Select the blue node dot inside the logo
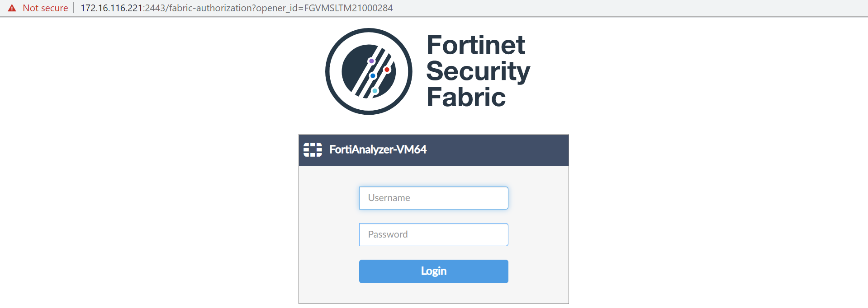The image size is (868, 308). [x=373, y=76]
